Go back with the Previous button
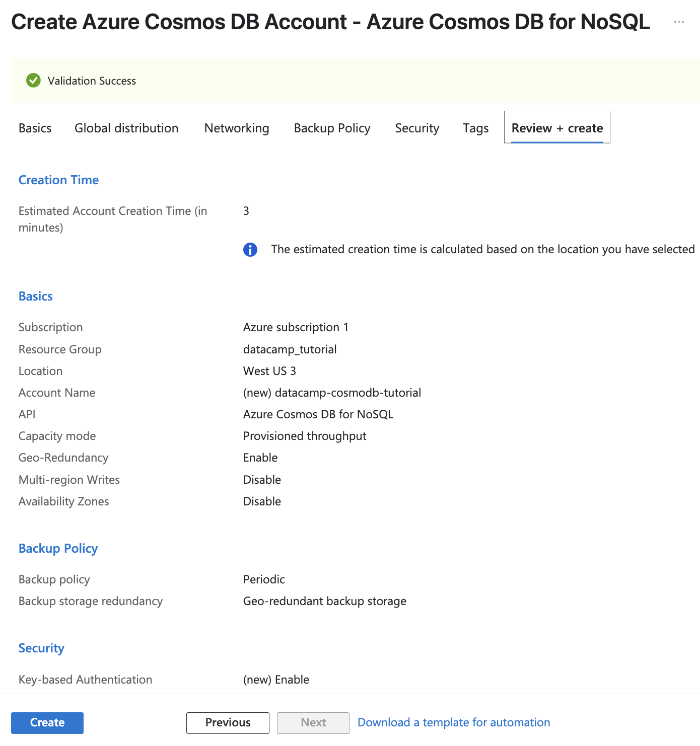 tap(228, 723)
